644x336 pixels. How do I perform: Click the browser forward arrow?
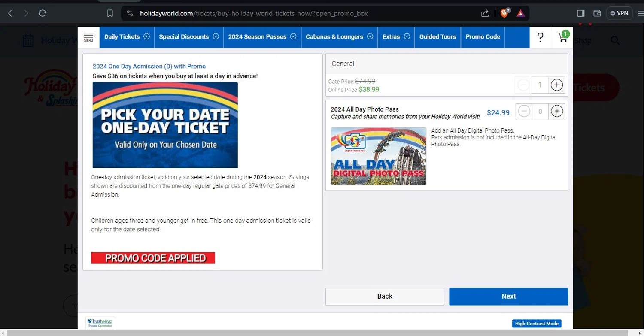26,13
